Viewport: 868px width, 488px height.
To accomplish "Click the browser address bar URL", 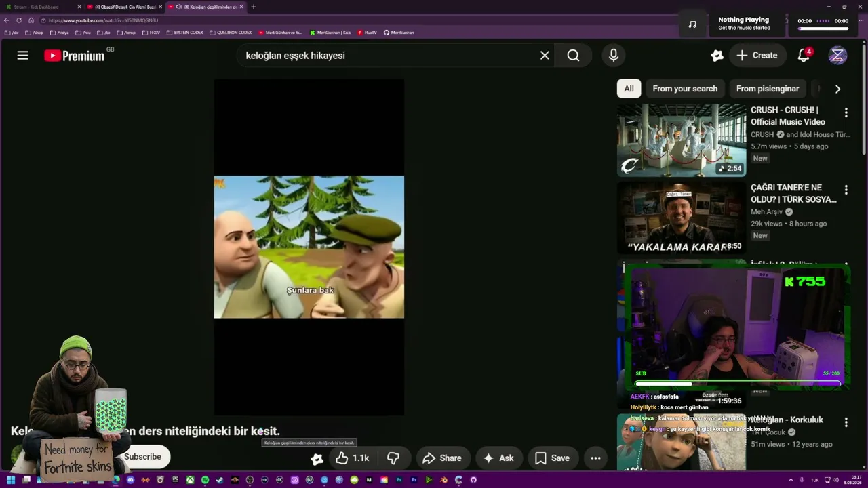I will 103,20.
